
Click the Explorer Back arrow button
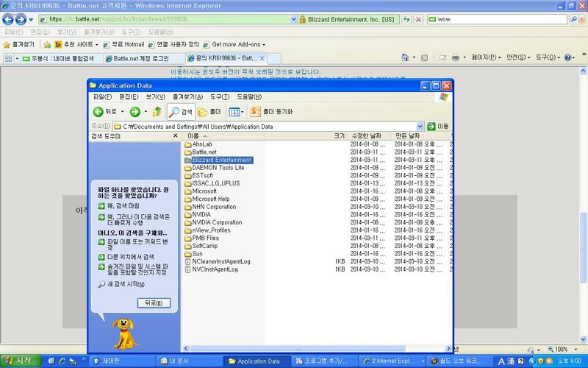[x=98, y=112]
